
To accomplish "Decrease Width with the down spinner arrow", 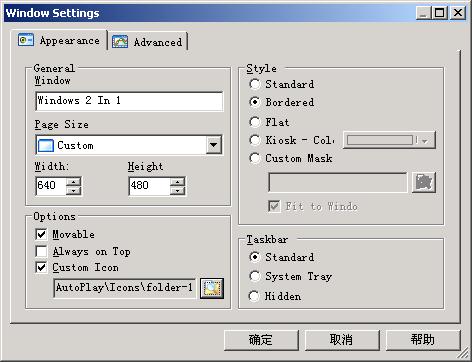I will 74,191.
